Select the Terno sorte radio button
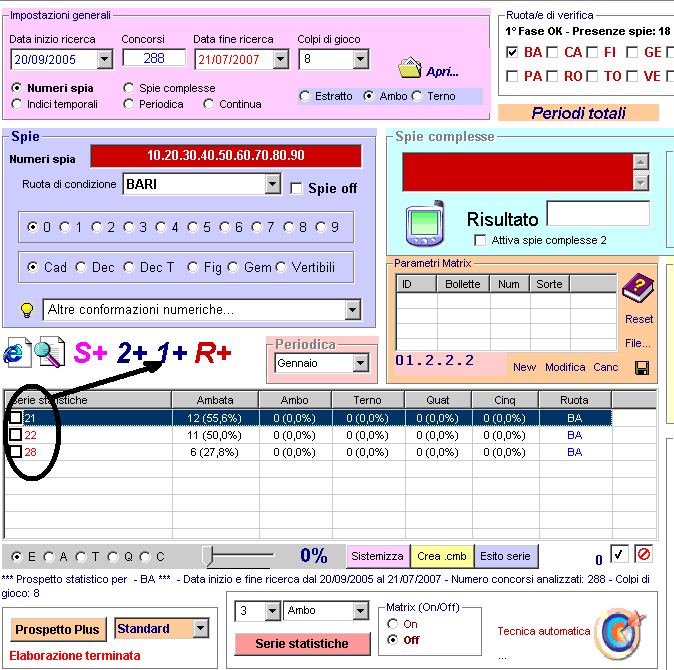The width and height of the screenshot is (674, 670). [x=417, y=96]
